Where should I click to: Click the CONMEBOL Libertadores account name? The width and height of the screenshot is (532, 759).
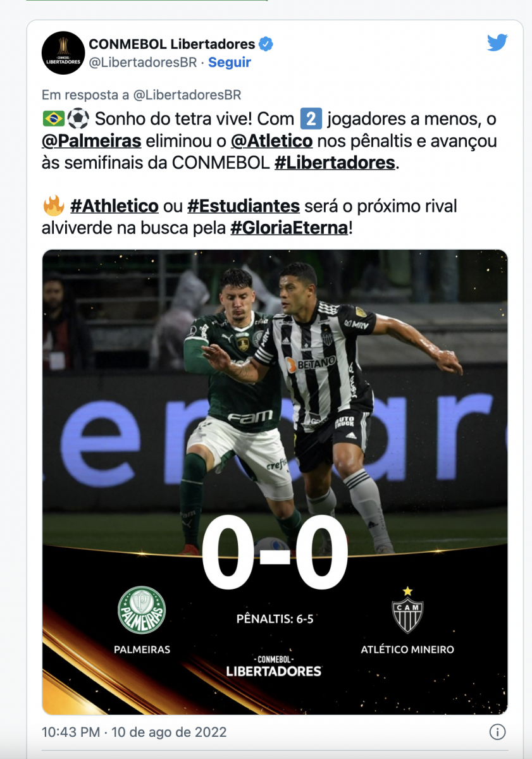172,44
